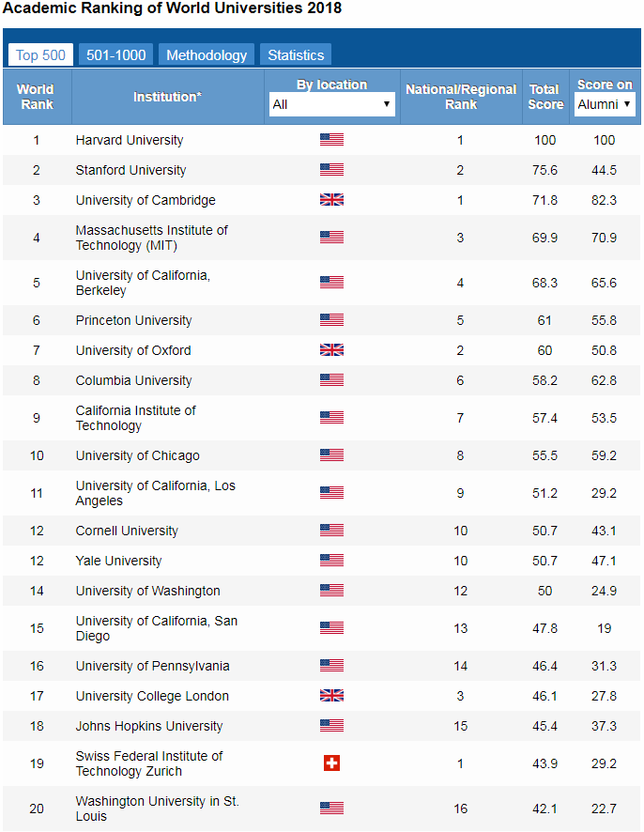Click the US flag beside Washington University in St. Louis

click(x=331, y=809)
